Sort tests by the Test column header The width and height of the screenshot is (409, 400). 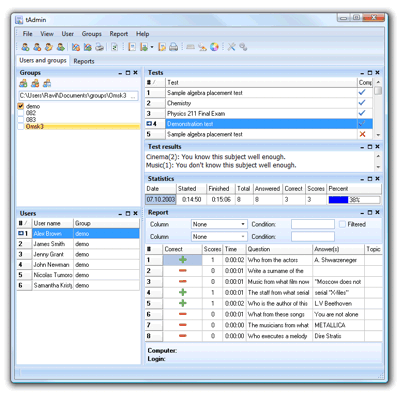click(x=261, y=82)
